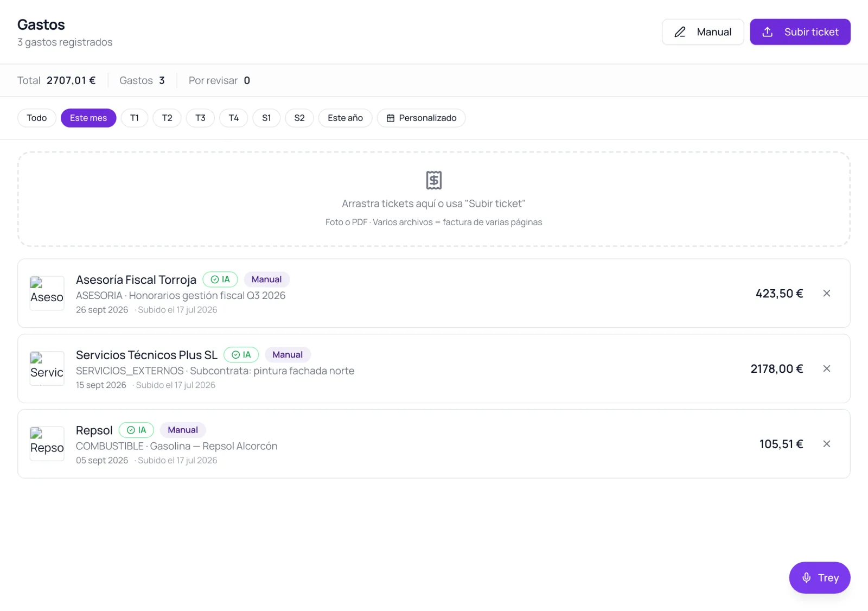
Task: Remove the Repsol expense
Action: click(827, 444)
